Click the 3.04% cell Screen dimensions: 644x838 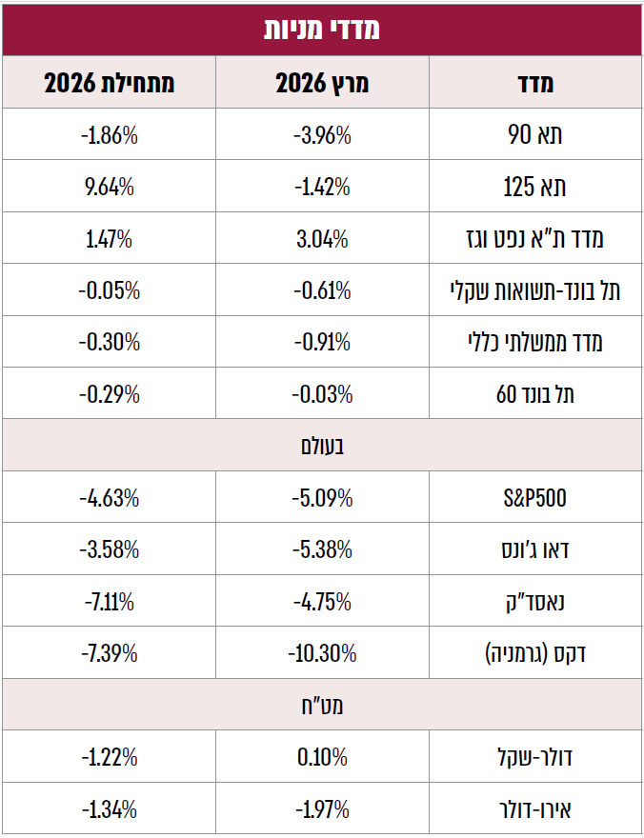tap(322, 239)
